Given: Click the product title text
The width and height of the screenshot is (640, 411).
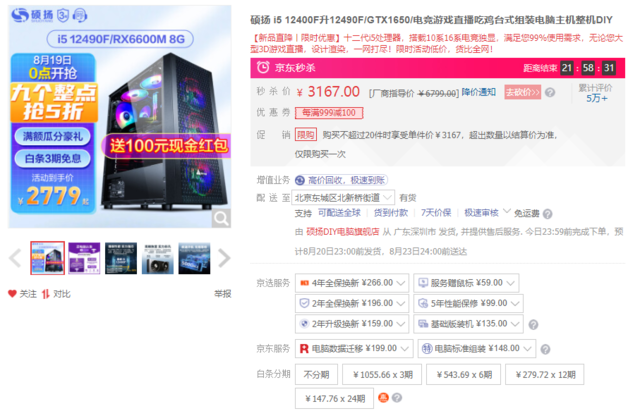Looking at the screenshot, I should click(431, 20).
